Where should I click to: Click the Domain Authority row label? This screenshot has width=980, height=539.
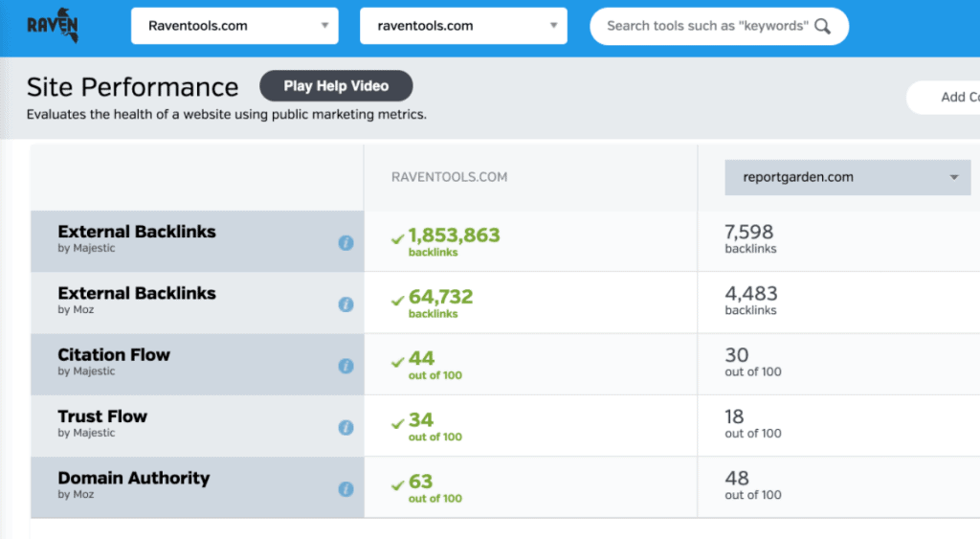coord(133,478)
